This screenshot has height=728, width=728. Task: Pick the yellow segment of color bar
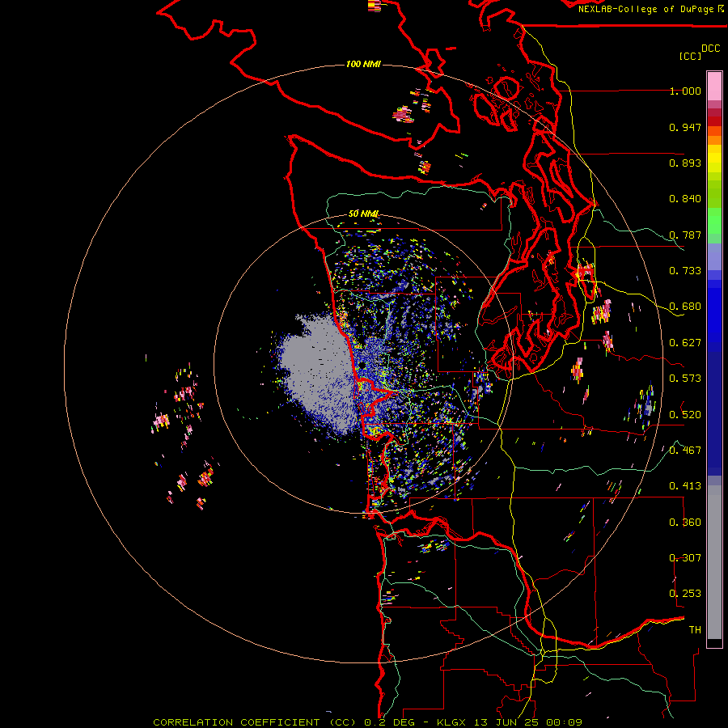[714, 159]
